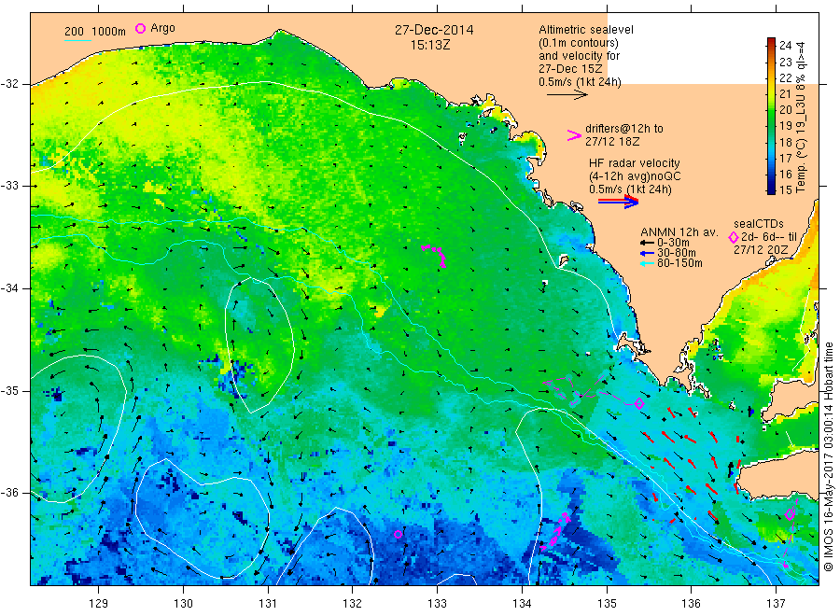Click the black 0-30m ANMN arrow symbol
840x616 pixels.
(647, 244)
